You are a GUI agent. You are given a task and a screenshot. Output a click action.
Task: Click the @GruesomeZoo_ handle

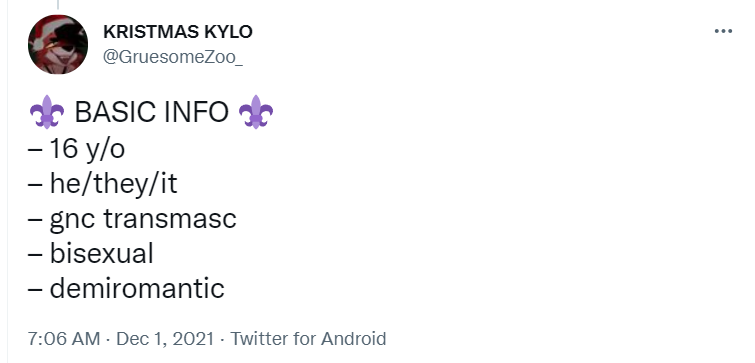[173, 57]
